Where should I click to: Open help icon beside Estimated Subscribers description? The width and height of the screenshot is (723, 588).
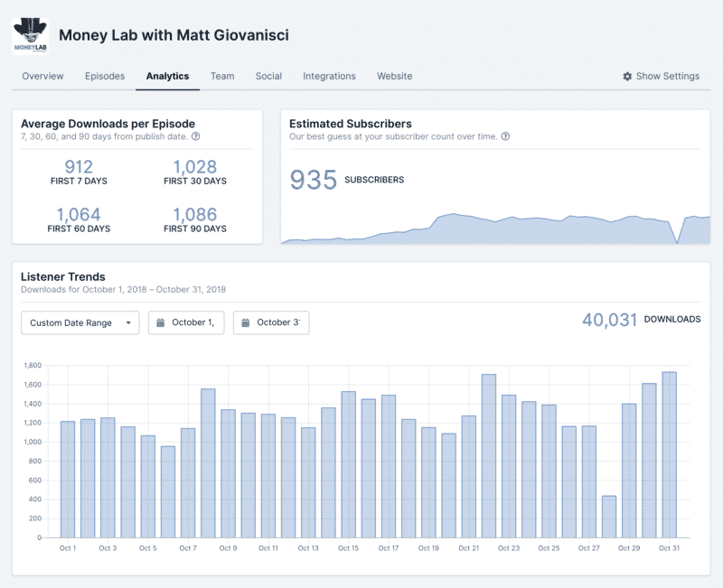[505, 136]
